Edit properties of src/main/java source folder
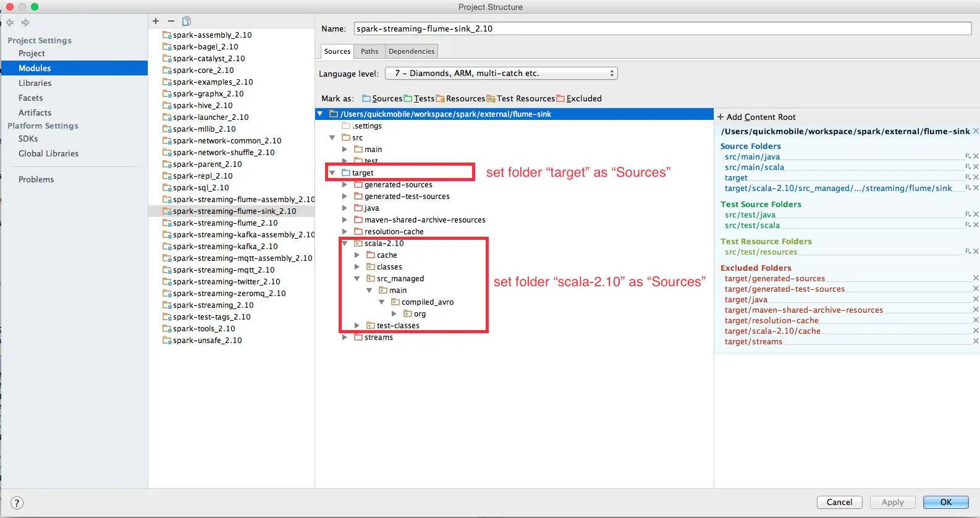The height and width of the screenshot is (518, 980). pos(968,156)
